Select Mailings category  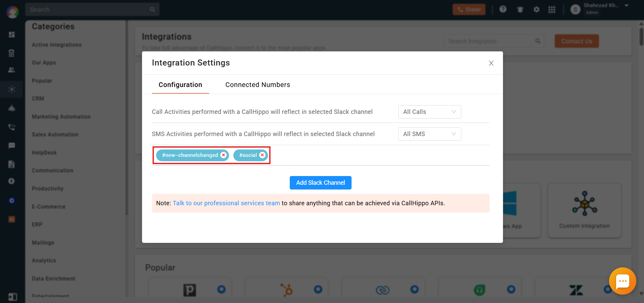point(43,243)
